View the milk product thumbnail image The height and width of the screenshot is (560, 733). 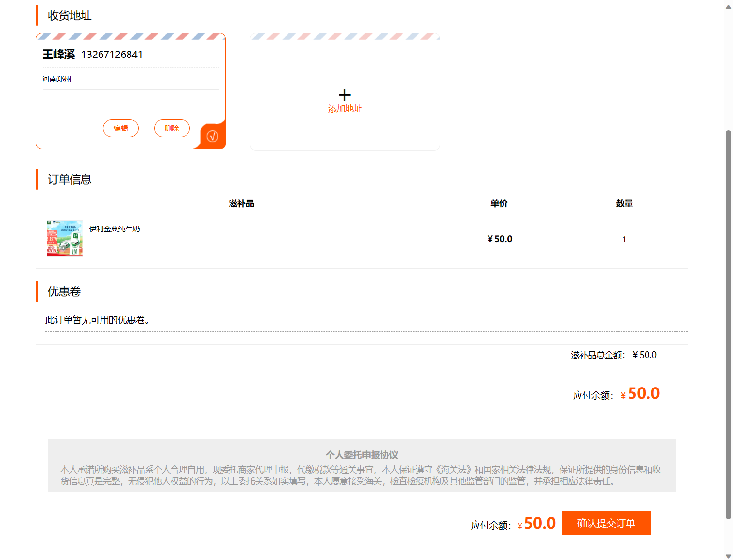pos(65,238)
